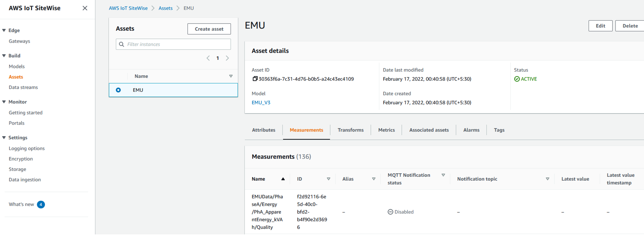Click the Asset ID value text
Screen dimensions: 644x246
pyautogui.click(x=306, y=79)
